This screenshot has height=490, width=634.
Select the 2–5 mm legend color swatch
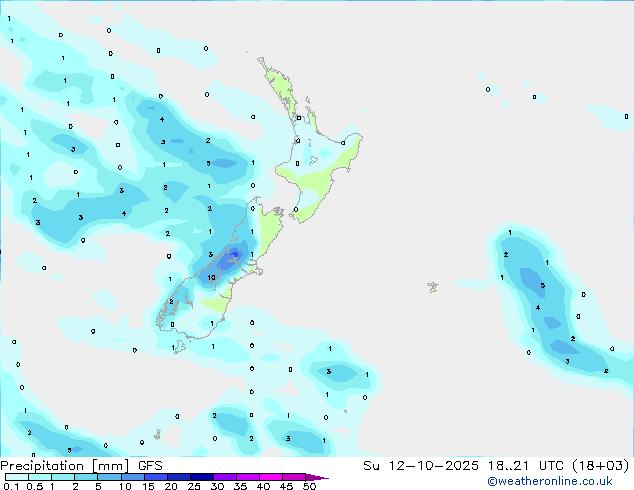click(86, 477)
